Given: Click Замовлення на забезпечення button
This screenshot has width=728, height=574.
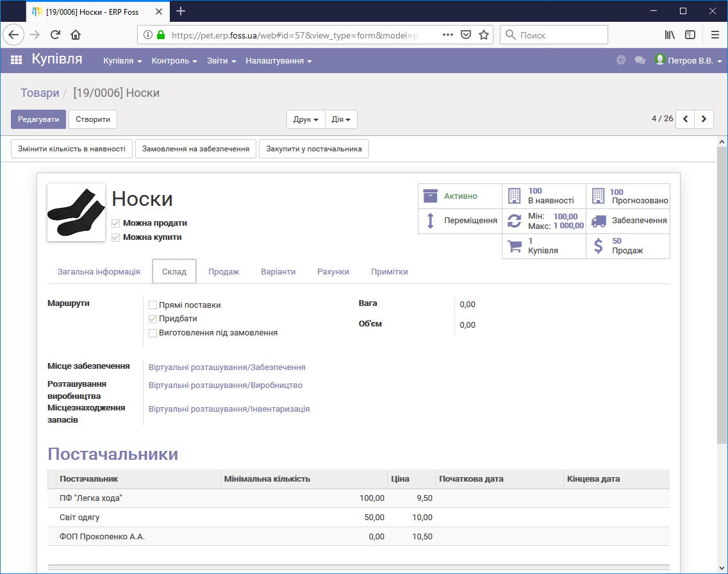Looking at the screenshot, I should [195, 149].
